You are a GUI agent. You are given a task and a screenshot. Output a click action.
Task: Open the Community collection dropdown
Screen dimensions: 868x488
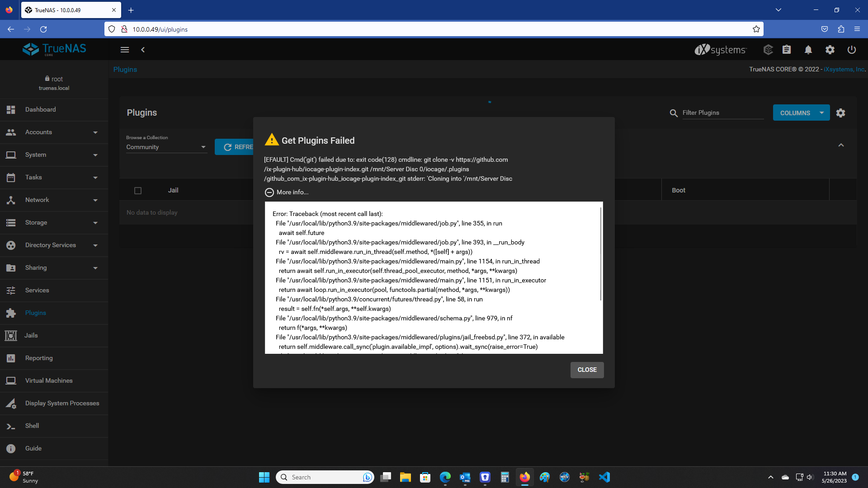[x=166, y=147]
